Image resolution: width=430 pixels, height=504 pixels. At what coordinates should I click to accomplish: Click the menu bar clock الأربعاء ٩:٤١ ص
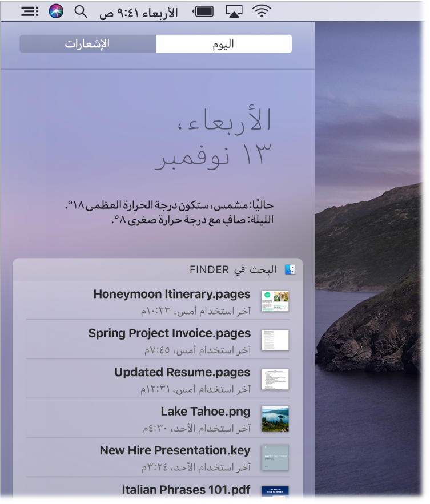pos(138,13)
